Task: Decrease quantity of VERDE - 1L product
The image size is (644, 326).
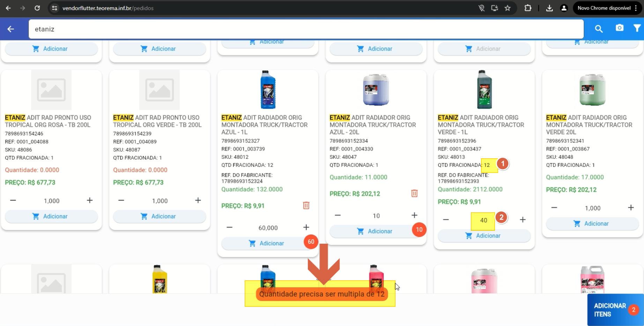Action: tap(446, 220)
